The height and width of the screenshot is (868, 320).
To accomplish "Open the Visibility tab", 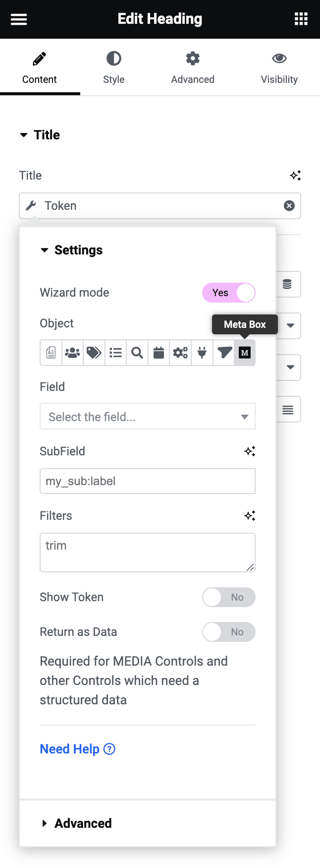I will (x=279, y=68).
